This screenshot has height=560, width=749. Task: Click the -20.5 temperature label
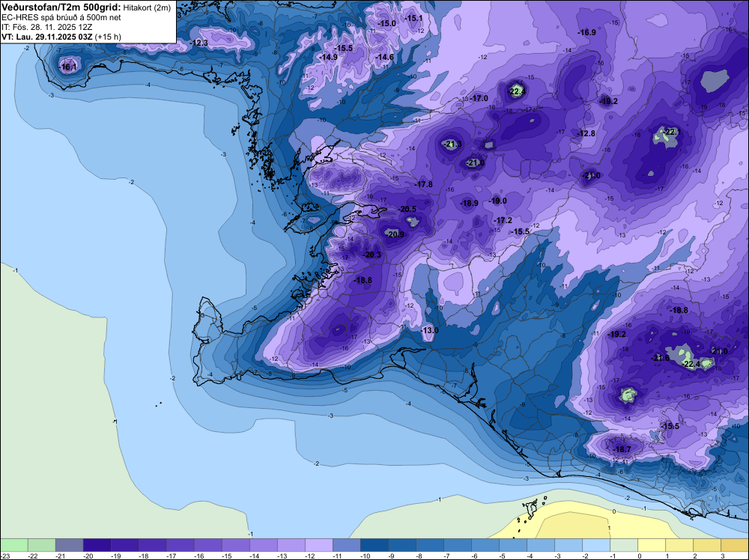coord(407,209)
